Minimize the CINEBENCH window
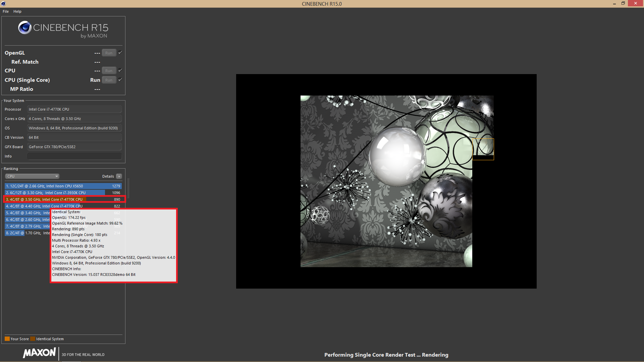Image resolution: width=644 pixels, height=362 pixels. (x=614, y=4)
